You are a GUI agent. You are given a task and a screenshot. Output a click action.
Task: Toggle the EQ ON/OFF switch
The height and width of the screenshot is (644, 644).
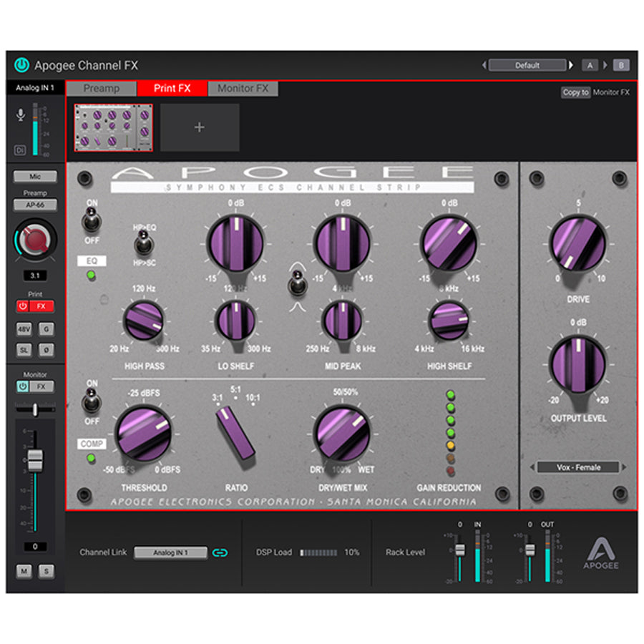tap(91, 223)
